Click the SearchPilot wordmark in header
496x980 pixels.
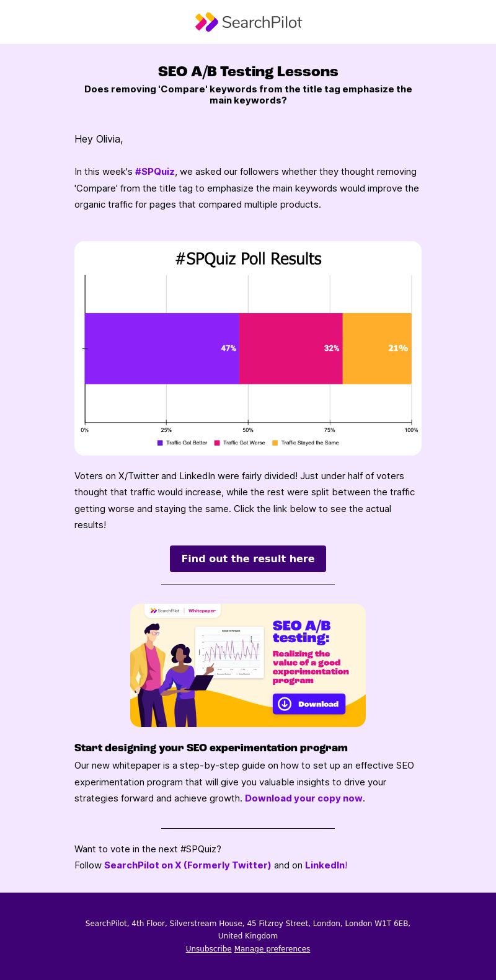(x=262, y=22)
